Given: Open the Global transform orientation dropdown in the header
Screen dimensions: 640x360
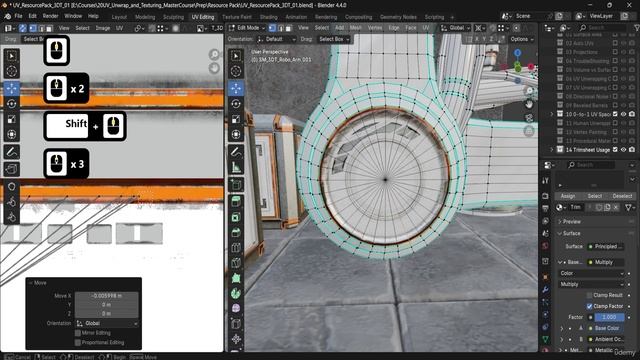Looking at the screenshot, I should pyautogui.click(x=455, y=28).
